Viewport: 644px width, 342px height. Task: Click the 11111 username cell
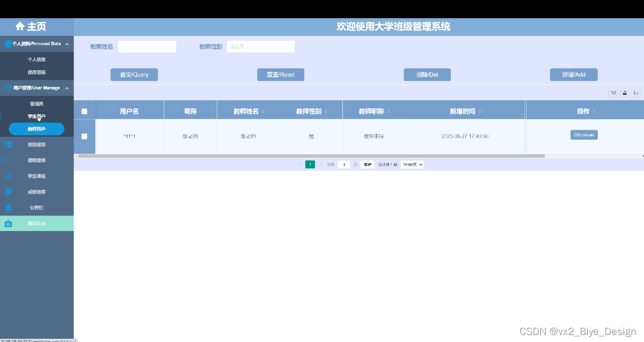(129, 137)
